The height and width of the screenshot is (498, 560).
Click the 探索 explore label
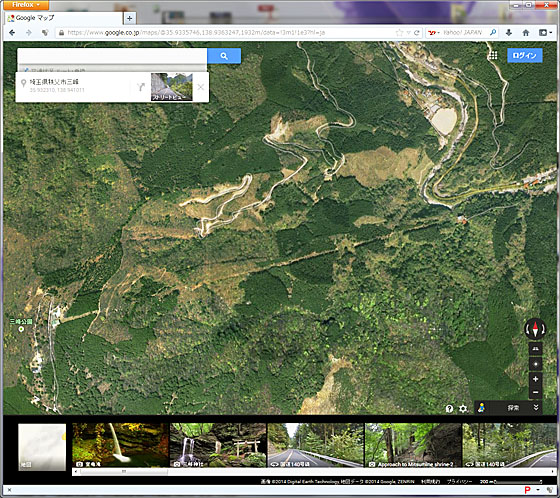(513, 408)
